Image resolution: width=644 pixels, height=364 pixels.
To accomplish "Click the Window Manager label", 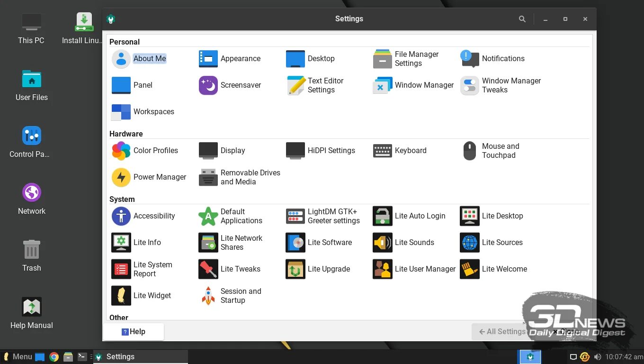I will pos(424,85).
